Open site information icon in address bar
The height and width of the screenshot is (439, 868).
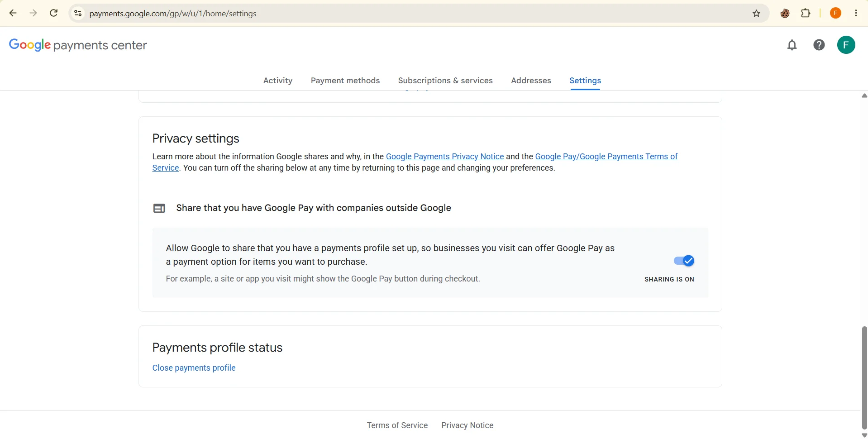(x=78, y=14)
